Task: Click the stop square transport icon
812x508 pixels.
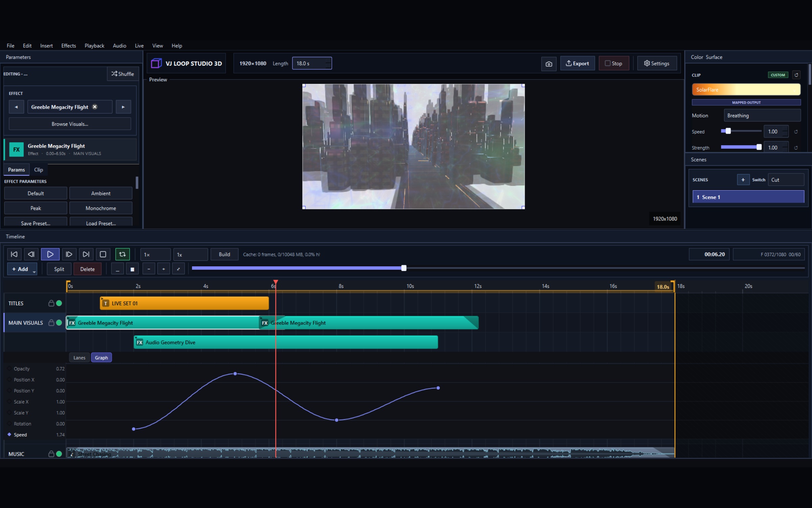Action: [x=103, y=254]
